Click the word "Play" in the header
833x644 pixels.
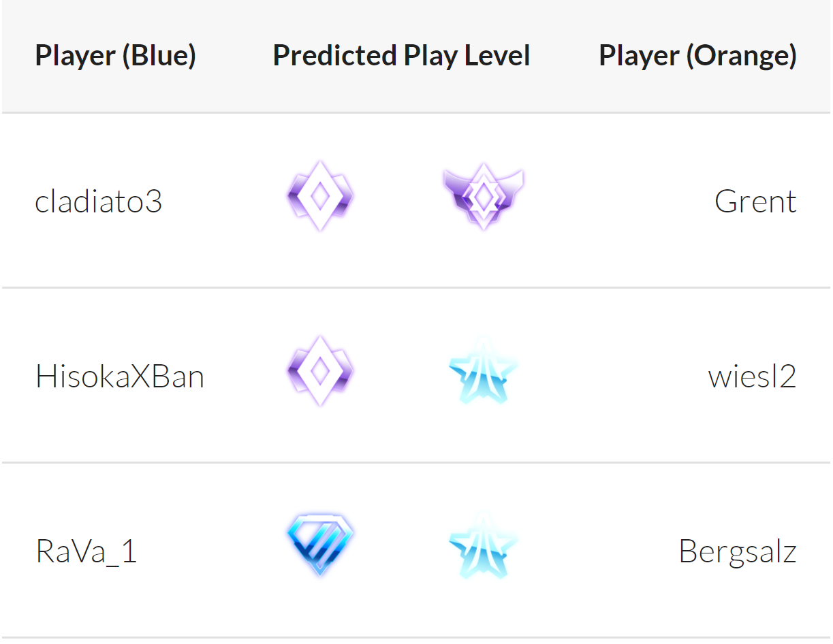(x=430, y=56)
